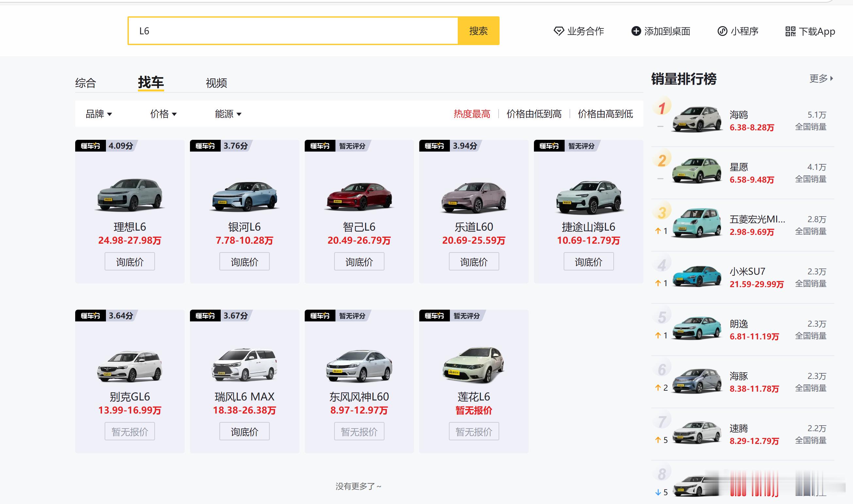Click 询底价 for 银河L6

(x=244, y=262)
